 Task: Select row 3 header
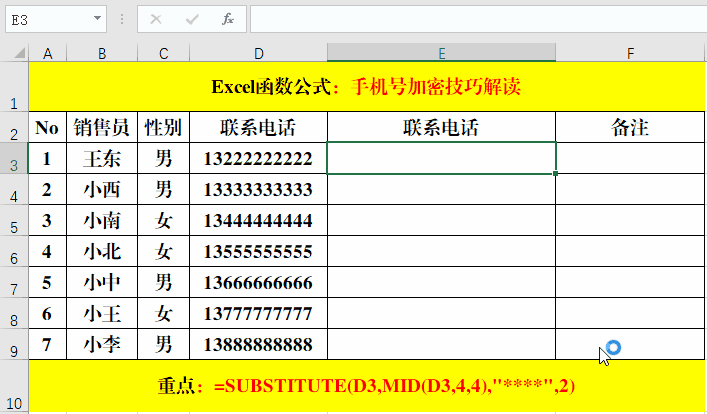(14, 158)
